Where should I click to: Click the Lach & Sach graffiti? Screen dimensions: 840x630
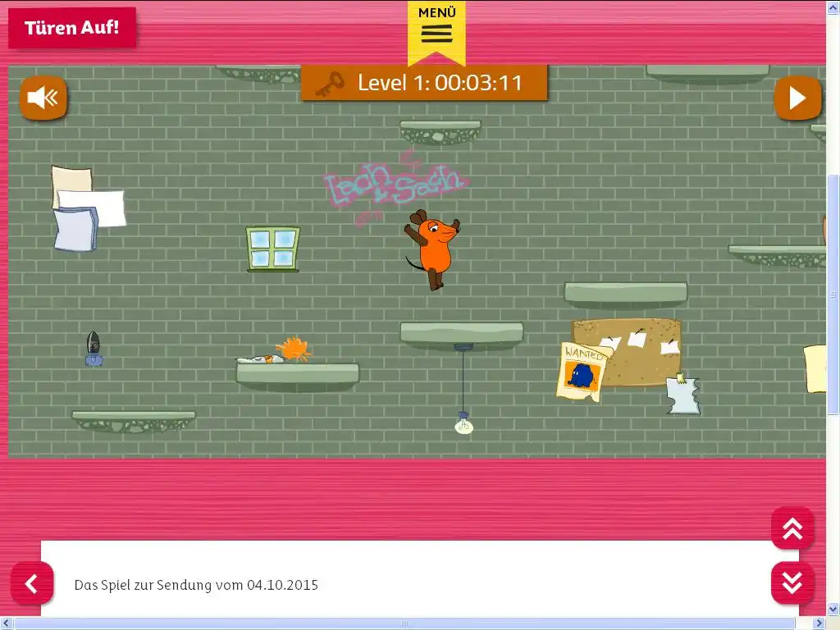tap(395, 186)
